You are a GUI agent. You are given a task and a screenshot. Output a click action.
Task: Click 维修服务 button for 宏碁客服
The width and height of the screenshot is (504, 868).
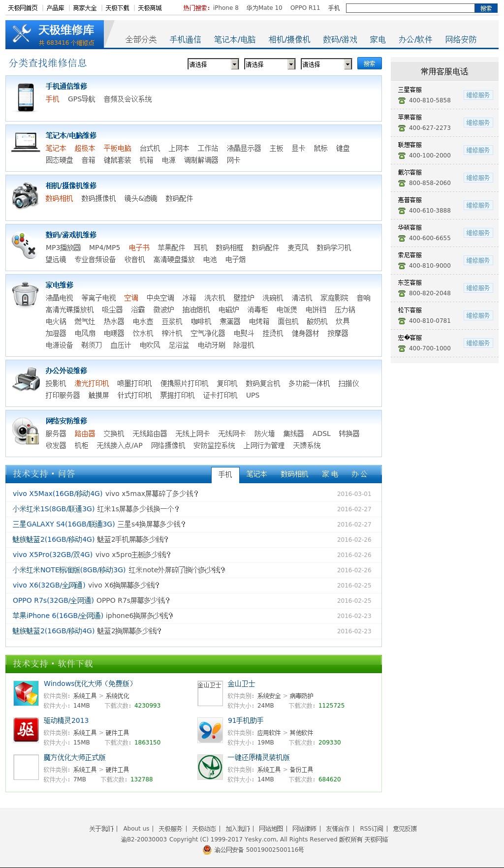478,343
